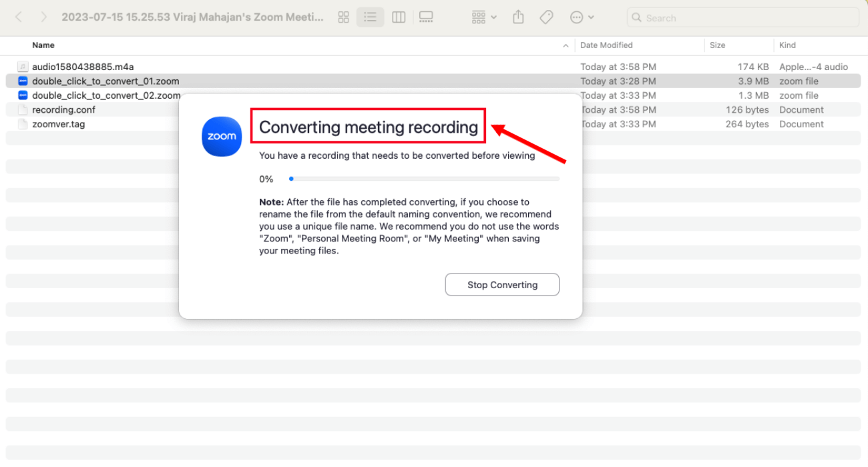This screenshot has height=467, width=868.
Task: Click the Zoom app logo in dialog
Action: point(222,137)
